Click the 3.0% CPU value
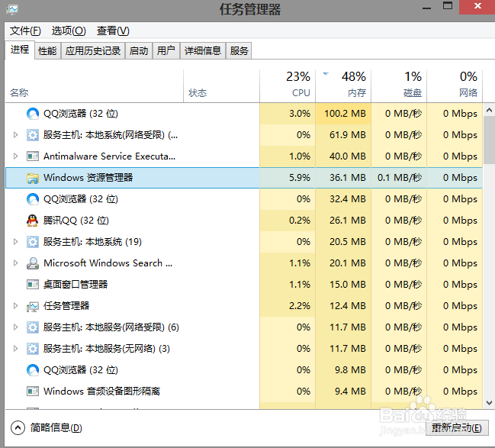495x448 pixels. tap(300, 114)
